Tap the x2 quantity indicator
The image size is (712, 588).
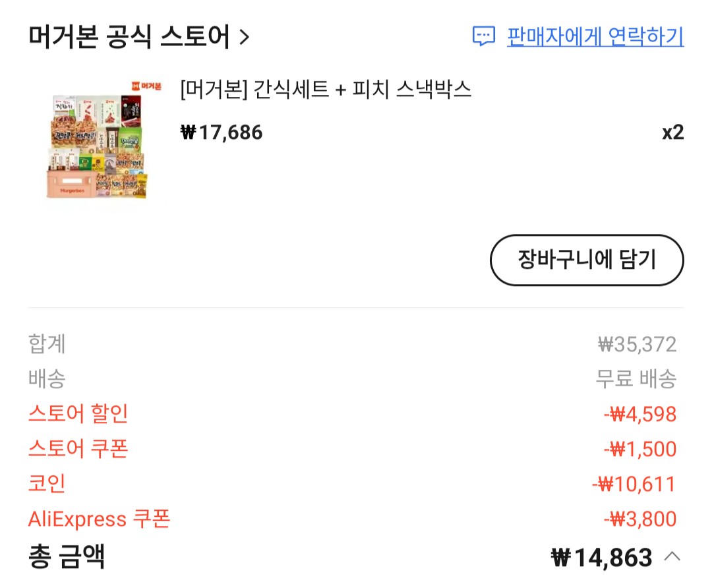click(672, 132)
